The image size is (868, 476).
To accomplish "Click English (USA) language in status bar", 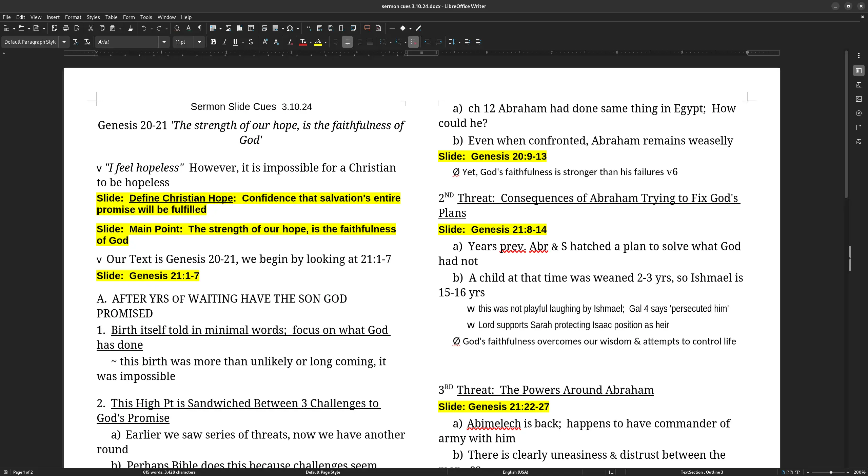I will click(x=515, y=472).
